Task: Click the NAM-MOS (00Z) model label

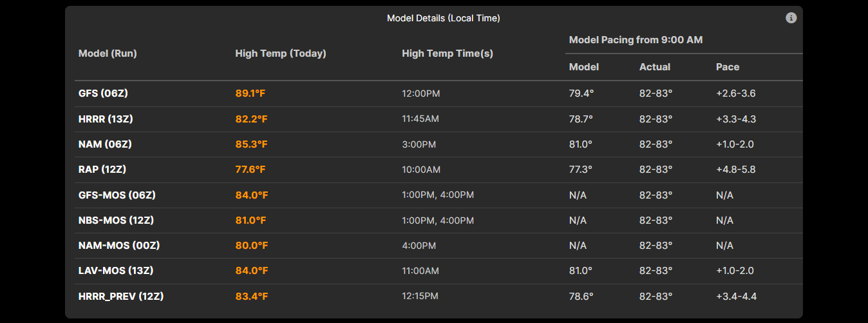Action: pos(119,246)
